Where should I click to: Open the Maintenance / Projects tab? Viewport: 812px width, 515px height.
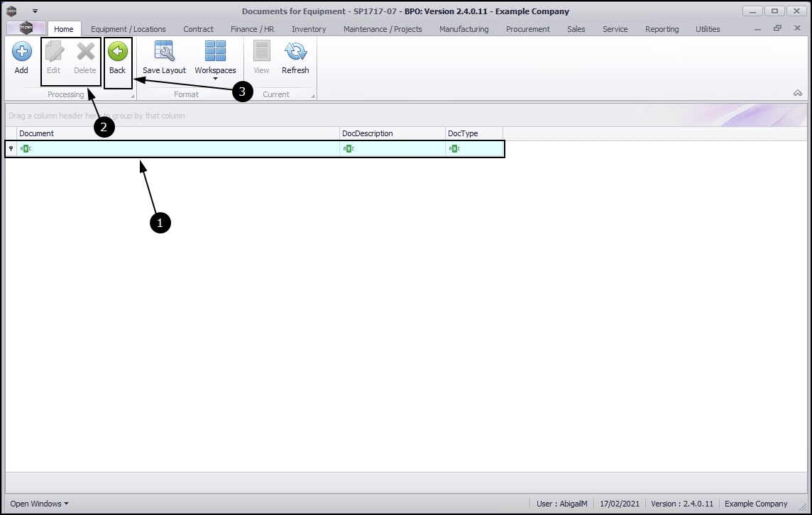click(x=383, y=29)
